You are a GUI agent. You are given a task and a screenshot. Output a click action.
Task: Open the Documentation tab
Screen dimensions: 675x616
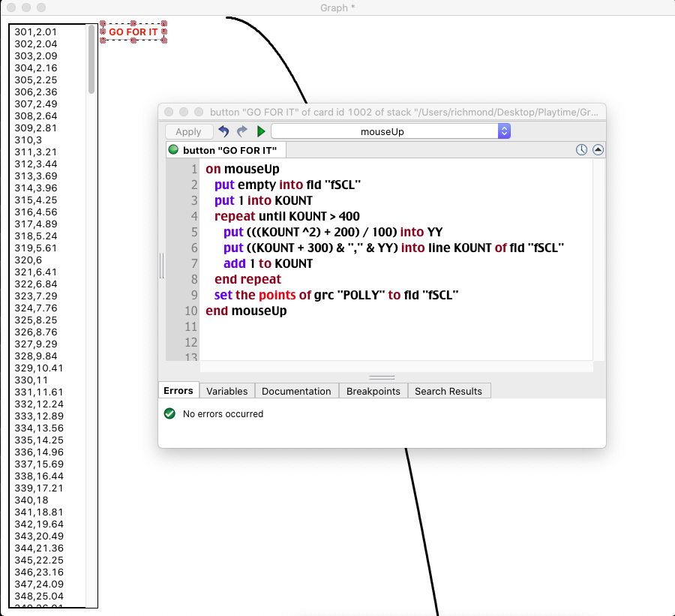pyautogui.click(x=296, y=391)
